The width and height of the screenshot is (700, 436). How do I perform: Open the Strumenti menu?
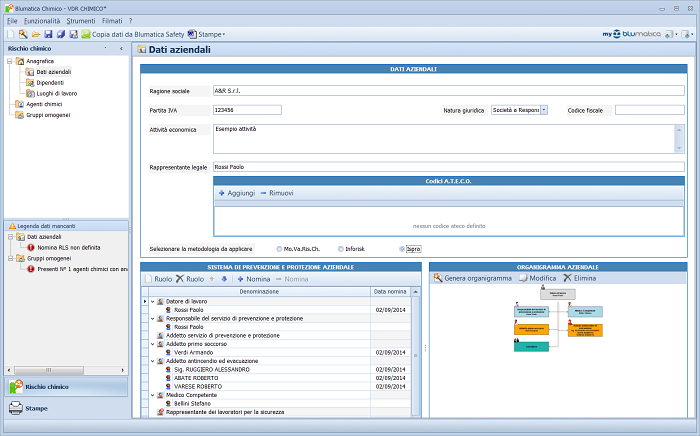click(x=81, y=20)
